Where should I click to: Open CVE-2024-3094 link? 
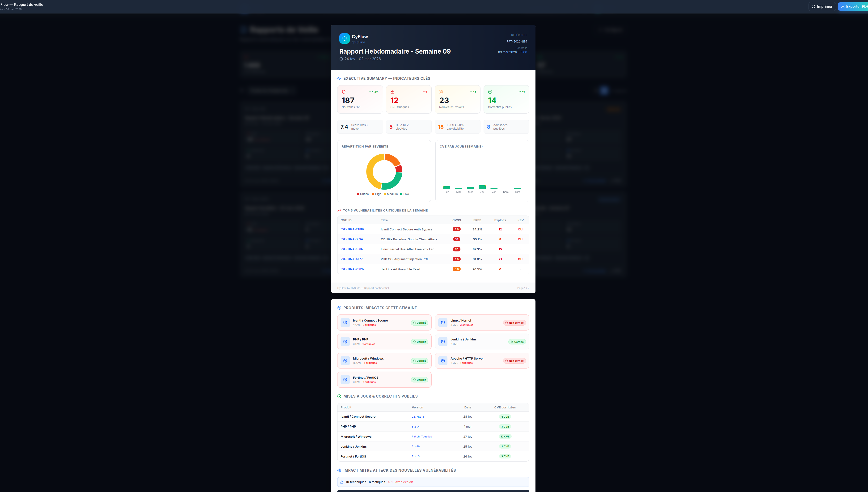351,239
